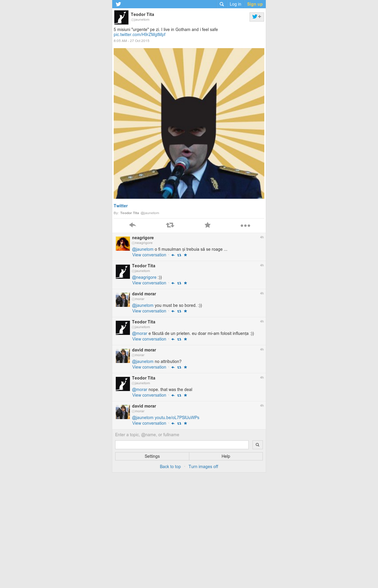Click the search button beside bottom field
This screenshot has width=378, height=588.
(258, 445)
